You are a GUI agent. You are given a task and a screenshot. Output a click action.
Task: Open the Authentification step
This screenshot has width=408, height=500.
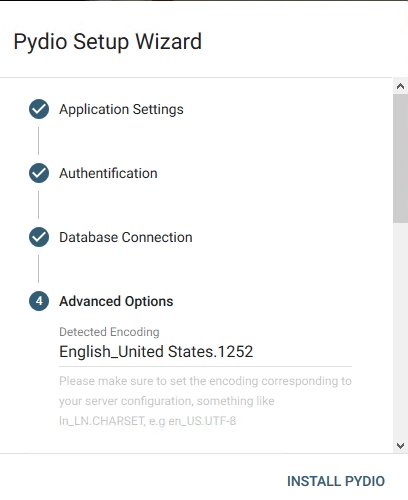tap(108, 173)
